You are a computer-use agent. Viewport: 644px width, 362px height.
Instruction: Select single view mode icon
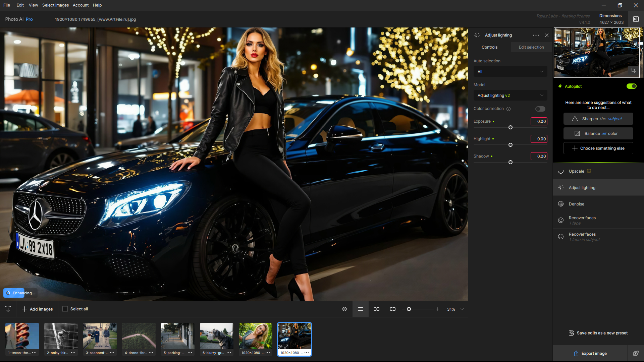pyautogui.click(x=361, y=309)
